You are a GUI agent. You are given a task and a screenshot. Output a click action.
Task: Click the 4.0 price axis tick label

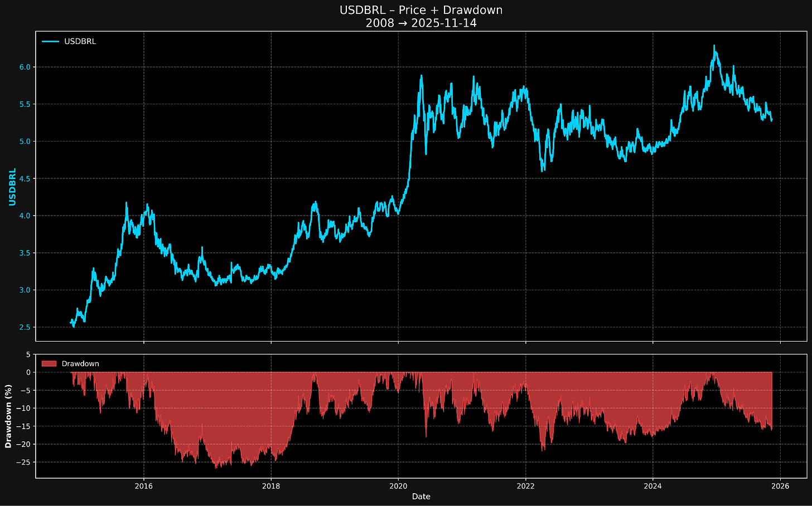point(26,216)
